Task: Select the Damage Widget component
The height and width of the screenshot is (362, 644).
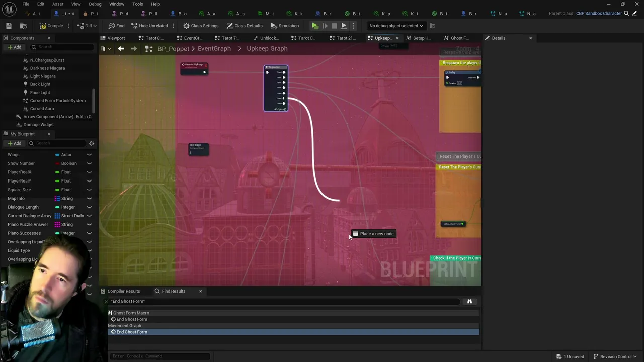Action: tap(38, 125)
